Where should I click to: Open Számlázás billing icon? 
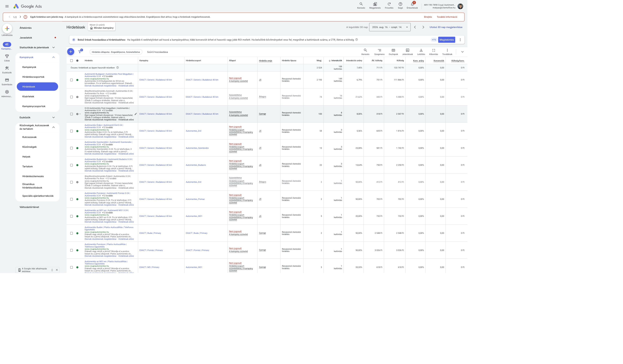(7, 80)
